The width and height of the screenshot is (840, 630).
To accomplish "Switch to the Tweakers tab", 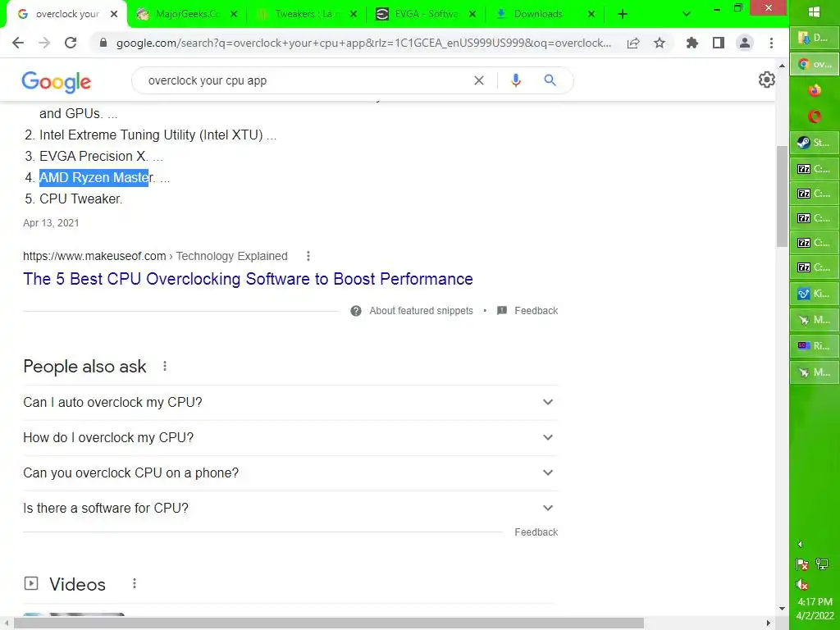I will pyautogui.click(x=307, y=14).
